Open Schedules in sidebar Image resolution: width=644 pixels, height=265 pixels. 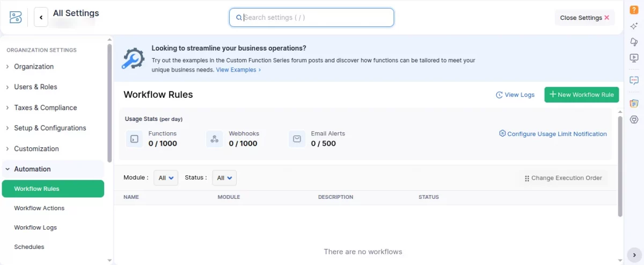click(29, 247)
